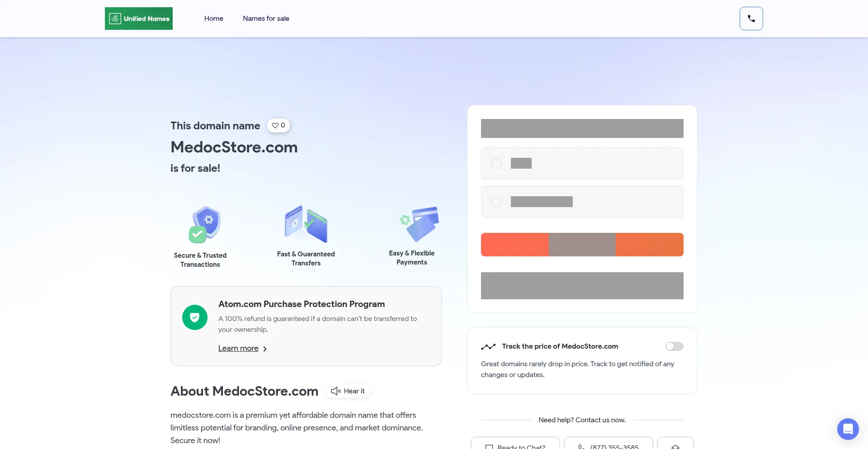Click the Fast & Guaranteed Transfers icon

(306, 224)
